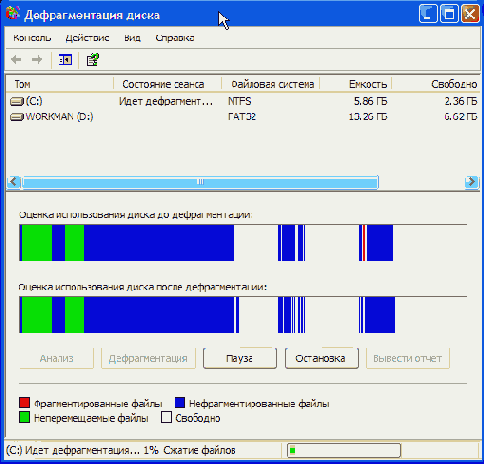Viewport: 484px width, 464px height.
Task: Select the WORKMAN (D:) drive icon
Action: [17, 117]
